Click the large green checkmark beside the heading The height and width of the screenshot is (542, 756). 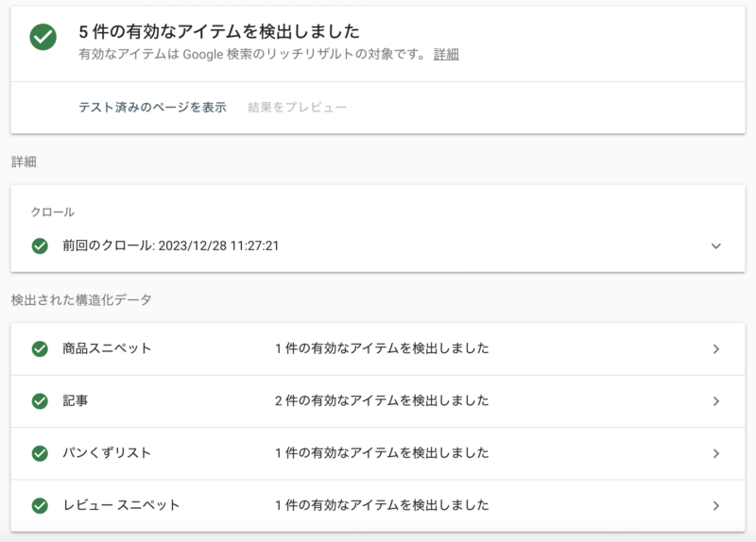click(43, 38)
